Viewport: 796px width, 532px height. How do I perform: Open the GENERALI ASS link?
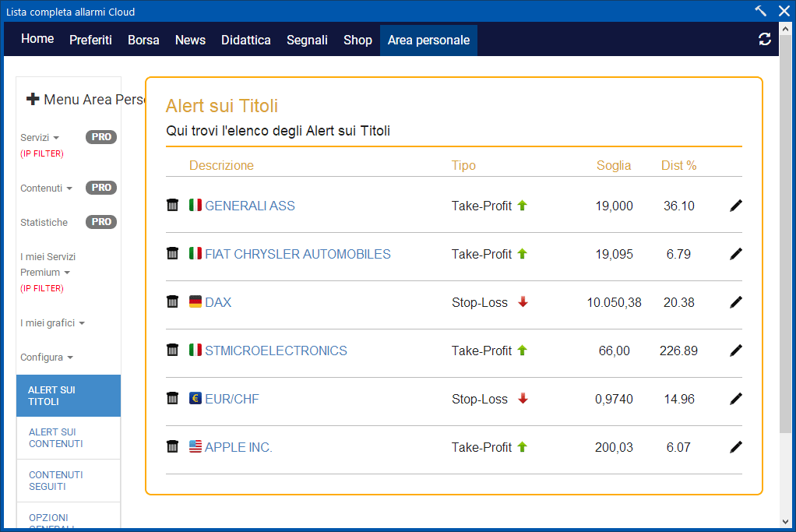coord(250,206)
